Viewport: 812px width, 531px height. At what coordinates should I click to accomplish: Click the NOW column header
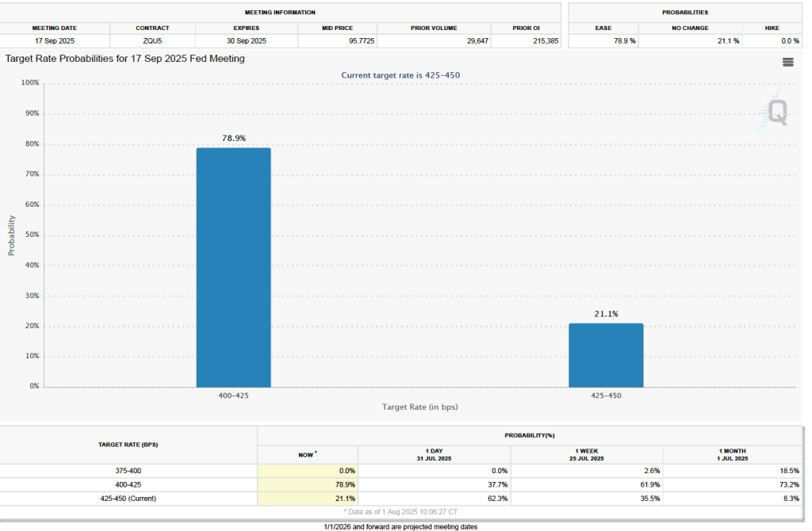(x=308, y=455)
